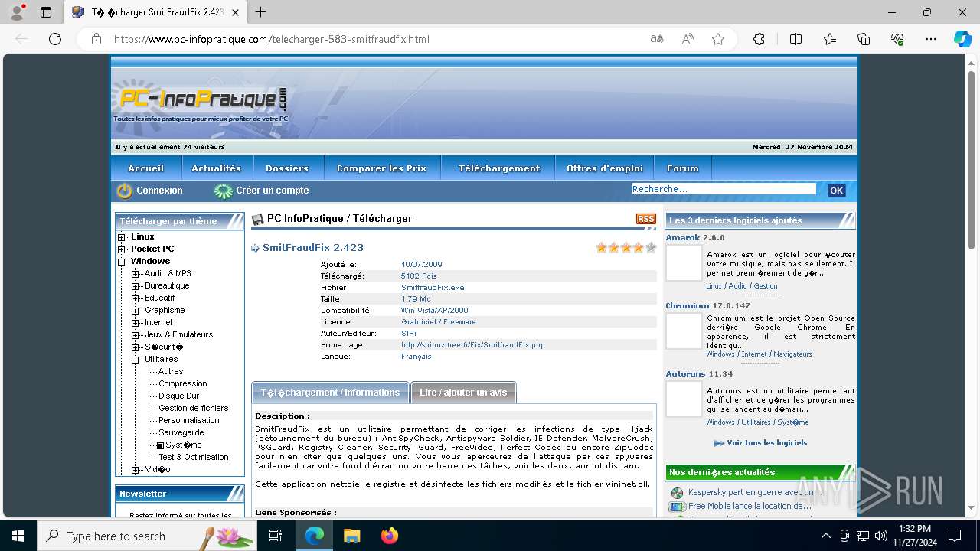Open the Téléchargement menu item
Image resolution: width=980 pixels, height=551 pixels.
point(499,168)
